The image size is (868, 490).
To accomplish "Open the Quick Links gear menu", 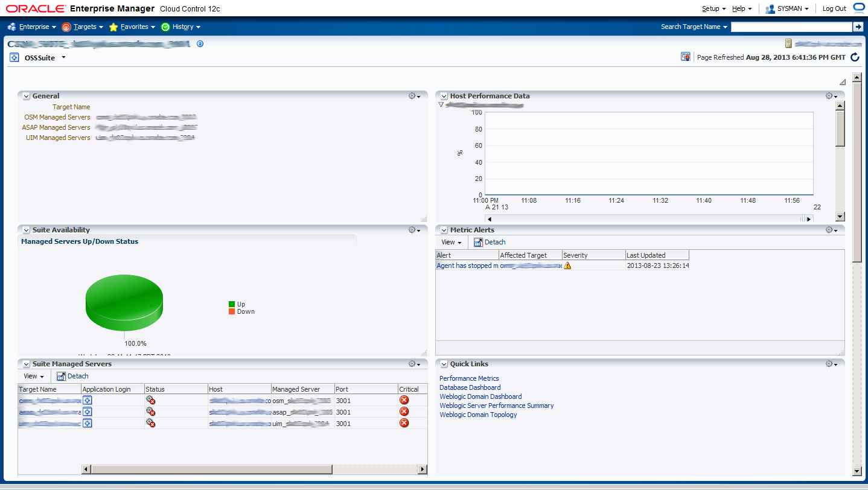I will click(832, 364).
